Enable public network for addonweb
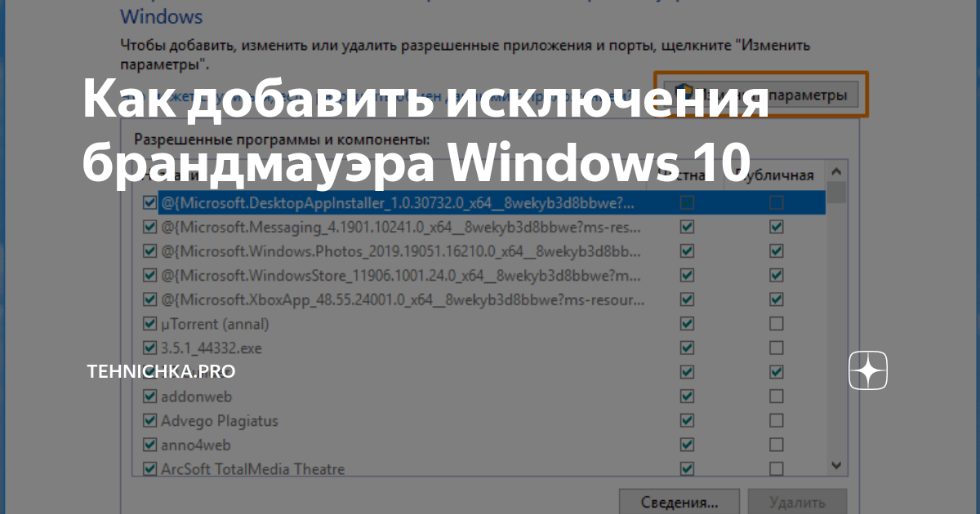This screenshot has width=980, height=514. point(776,397)
